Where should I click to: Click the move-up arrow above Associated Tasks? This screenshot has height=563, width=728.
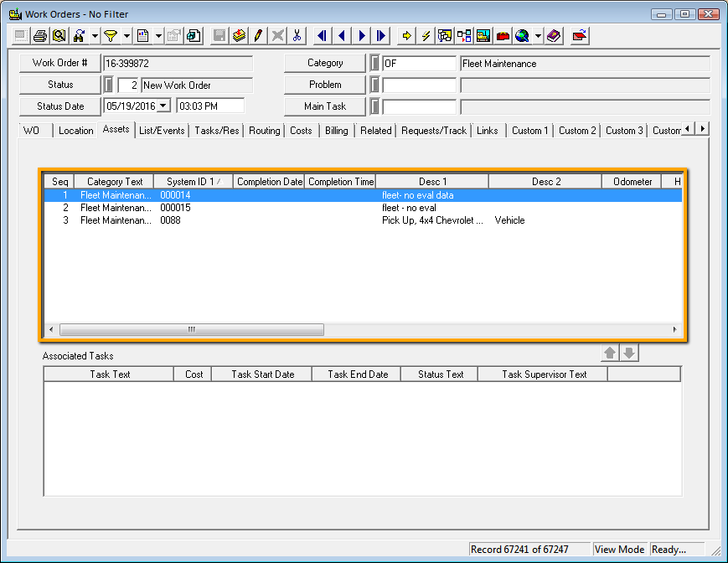[x=610, y=354]
